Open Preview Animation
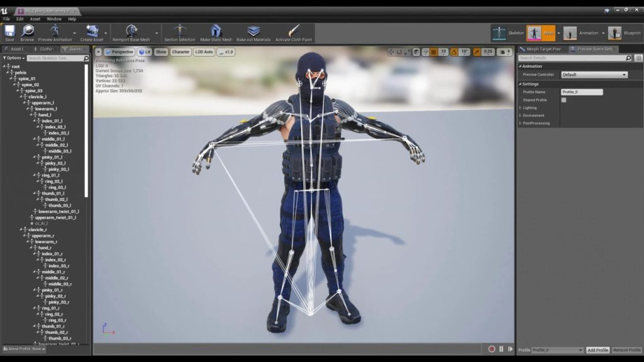Screen dimensions: 644x362 coord(54,31)
